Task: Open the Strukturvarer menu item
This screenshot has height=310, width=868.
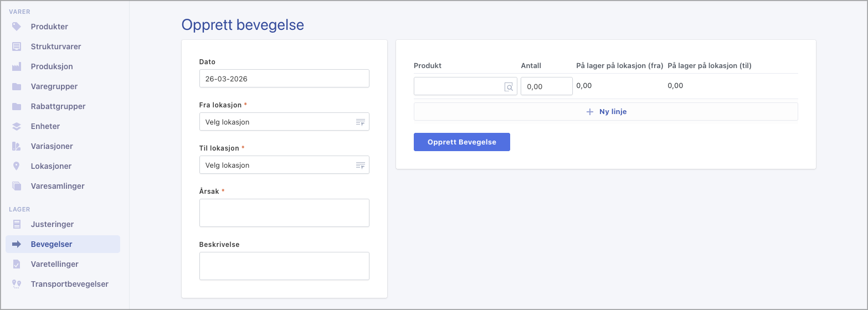Action: 55,46
